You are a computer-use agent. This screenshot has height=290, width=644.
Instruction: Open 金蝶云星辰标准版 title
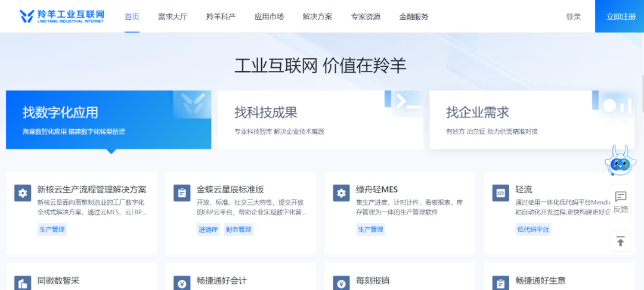(x=230, y=189)
